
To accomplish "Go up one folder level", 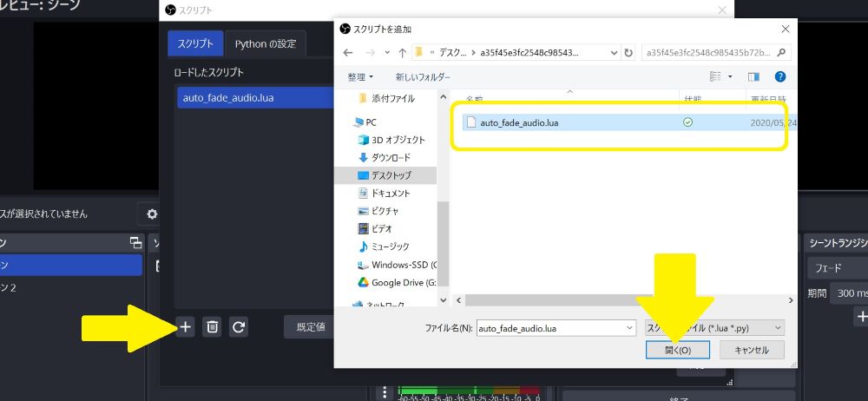I will tap(403, 53).
